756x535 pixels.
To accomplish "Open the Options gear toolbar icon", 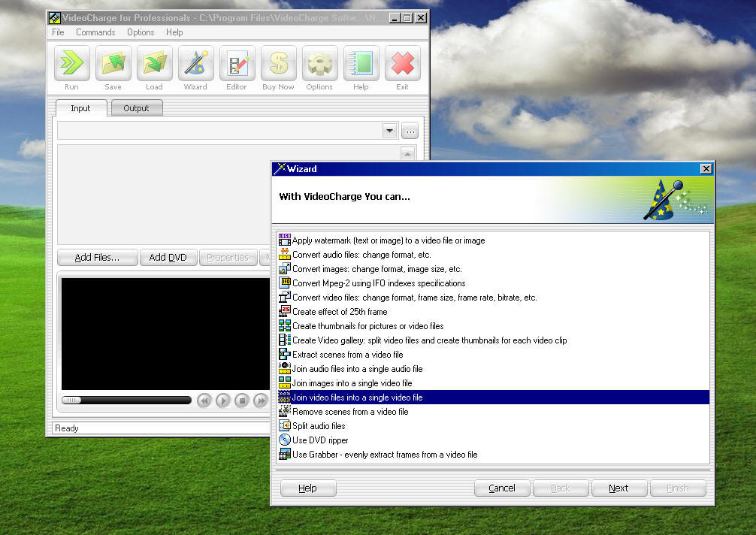I will [319, 63].
